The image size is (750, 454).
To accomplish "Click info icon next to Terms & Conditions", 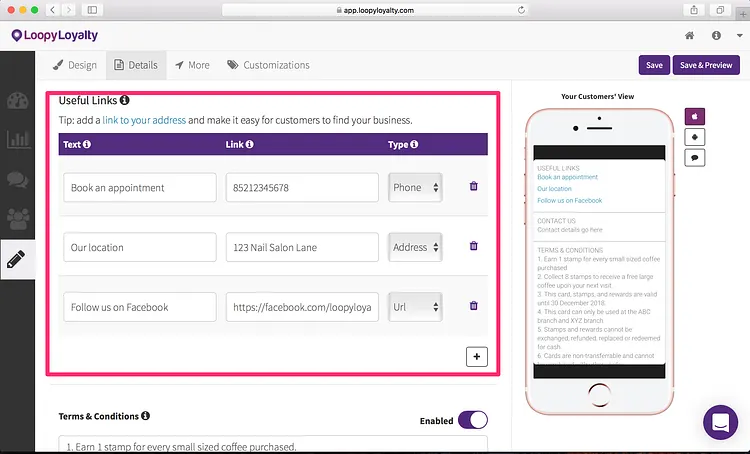I will tap(145, 416).
